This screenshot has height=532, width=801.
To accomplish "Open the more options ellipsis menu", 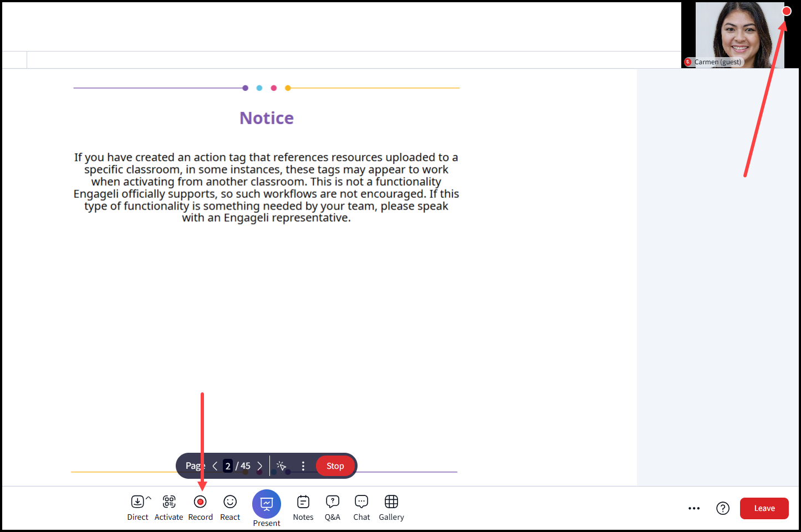I will [694, 508].
